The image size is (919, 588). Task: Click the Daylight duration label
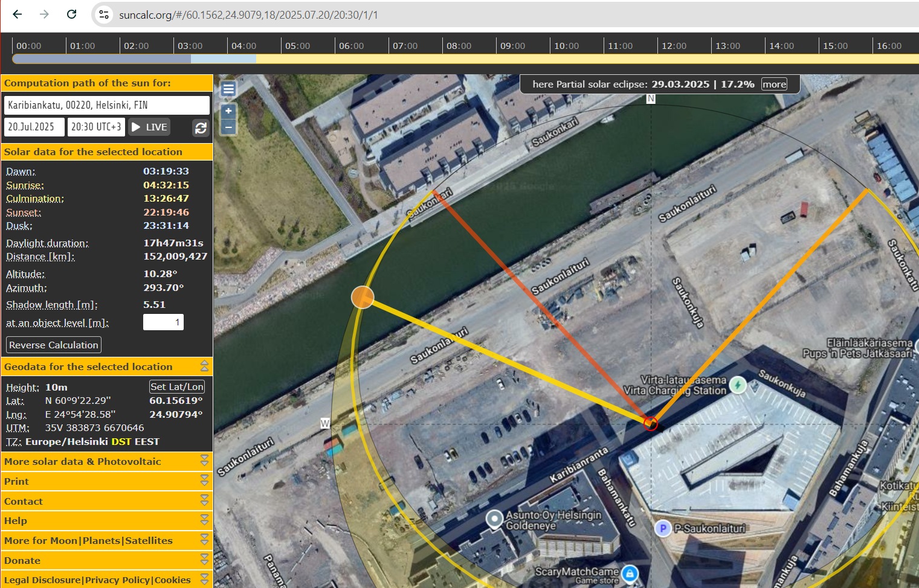click(47, 243)
